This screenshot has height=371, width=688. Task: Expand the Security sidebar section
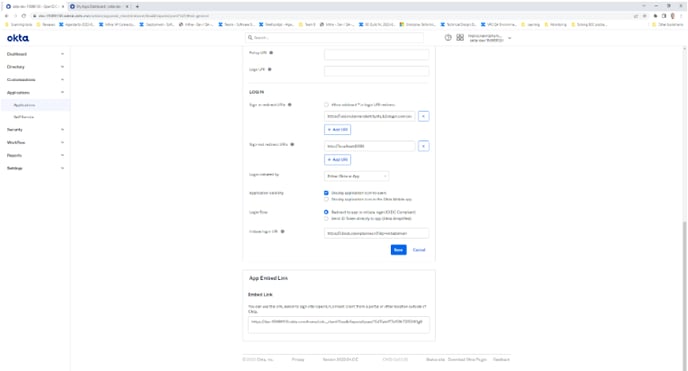35,129
